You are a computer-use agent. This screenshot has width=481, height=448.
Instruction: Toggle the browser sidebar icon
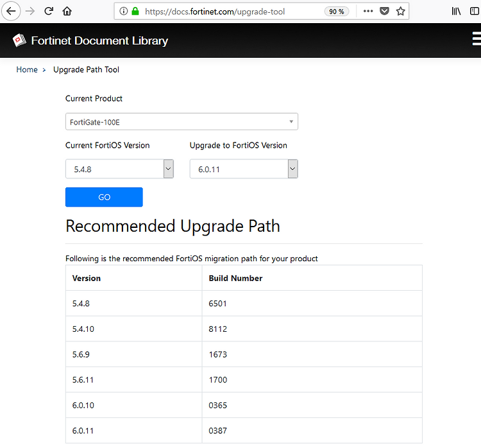point(475,12)
